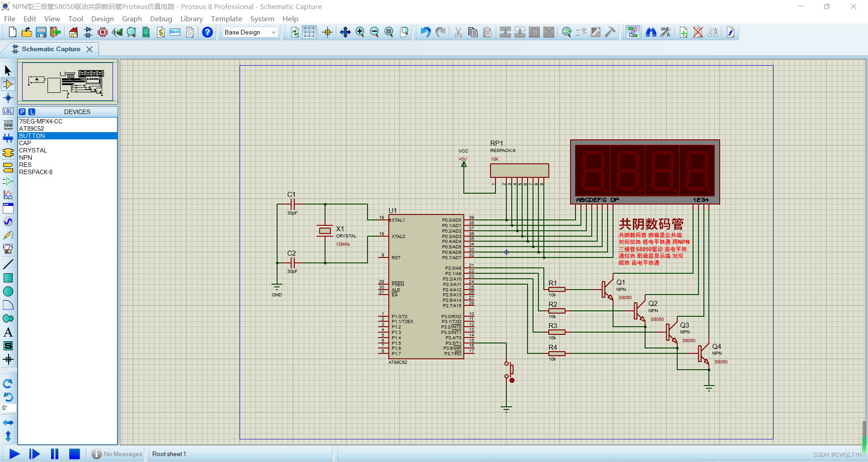
Task: Stop the simulation
Action: pos(75,454)
